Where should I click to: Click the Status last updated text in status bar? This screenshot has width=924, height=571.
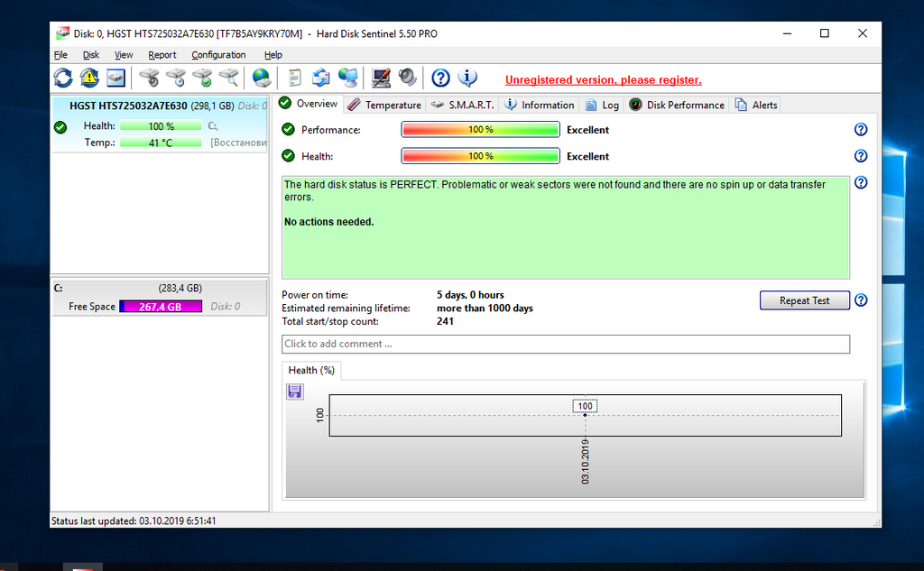point(134,520)
